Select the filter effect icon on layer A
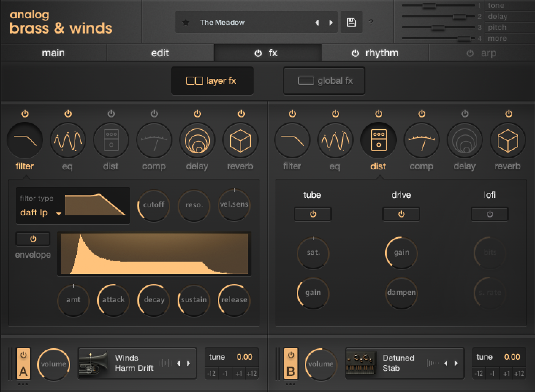 coord(24,140)
